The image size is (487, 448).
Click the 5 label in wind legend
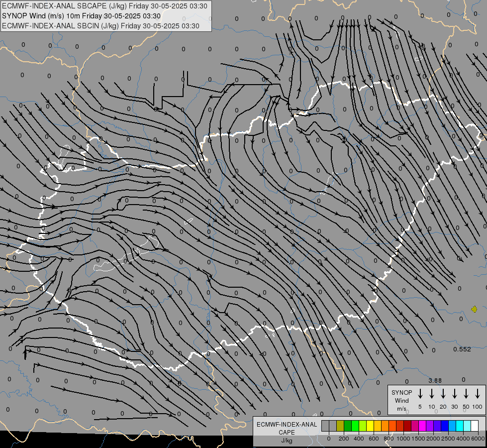(x=420, y=407)
